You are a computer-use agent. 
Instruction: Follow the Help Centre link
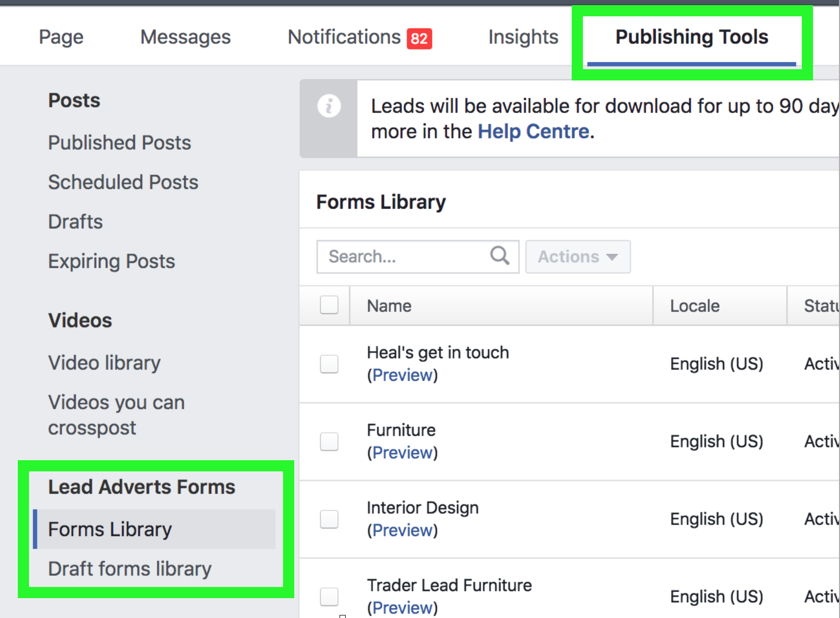coord(534,132)
